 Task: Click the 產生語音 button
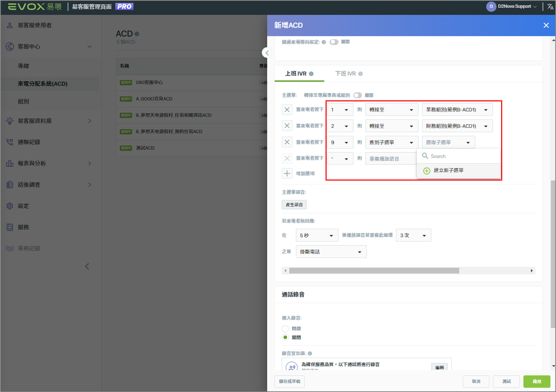pos(294,205)
